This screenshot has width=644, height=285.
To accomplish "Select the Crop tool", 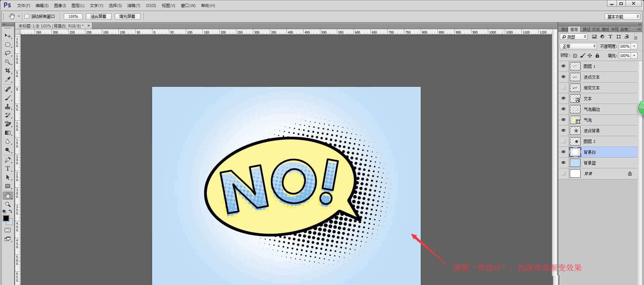I will [8, 71].
